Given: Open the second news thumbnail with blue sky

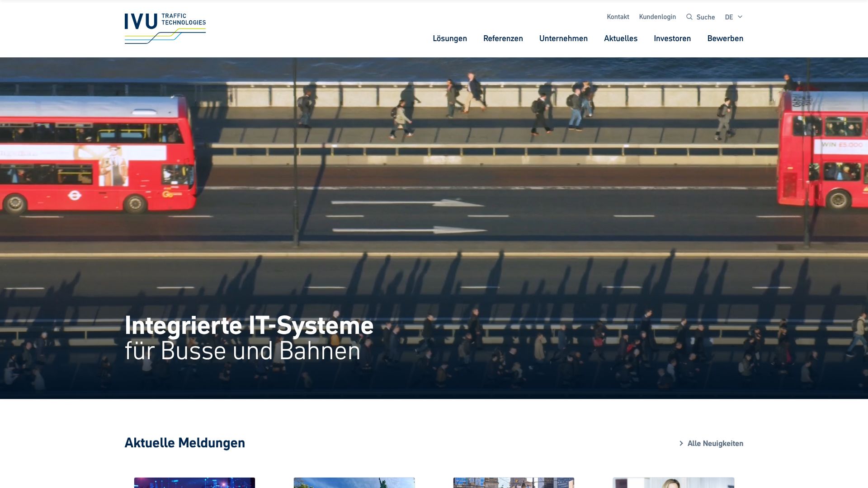Looking at the screenshot, I should (x=354, y=483).
